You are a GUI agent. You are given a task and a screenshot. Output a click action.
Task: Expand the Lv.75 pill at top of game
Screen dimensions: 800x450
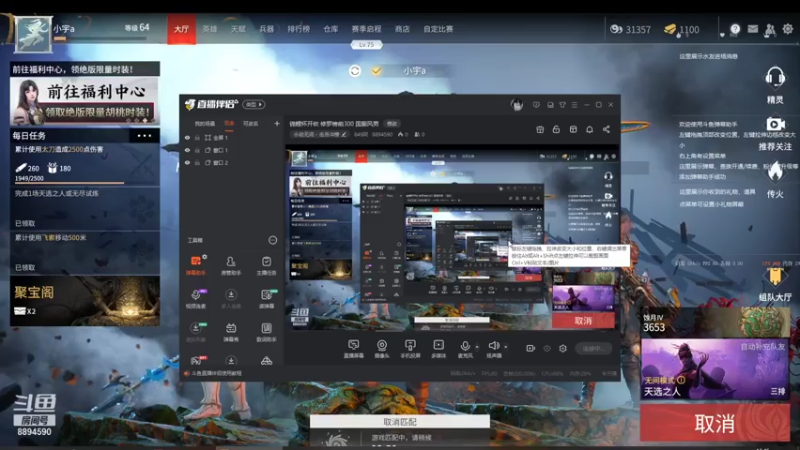366,45
